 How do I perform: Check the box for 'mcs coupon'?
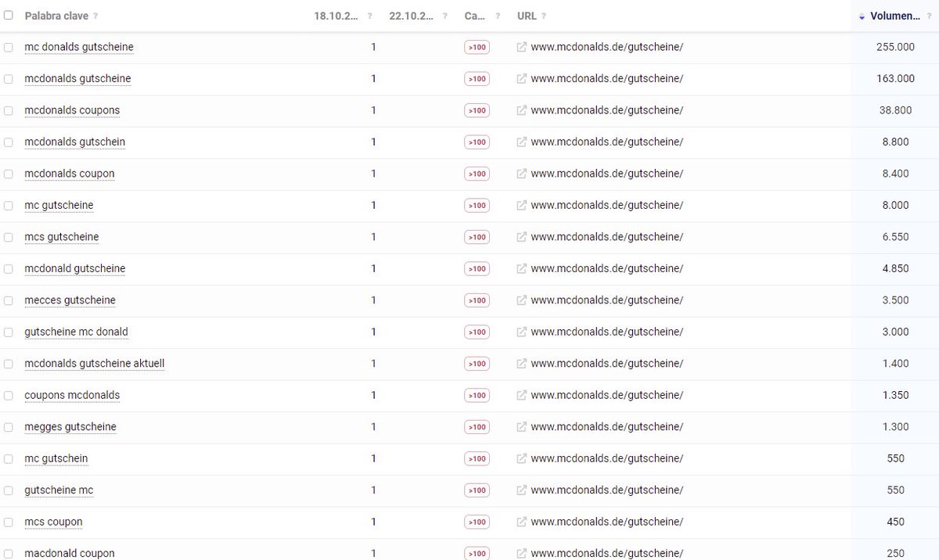(8, 522)
